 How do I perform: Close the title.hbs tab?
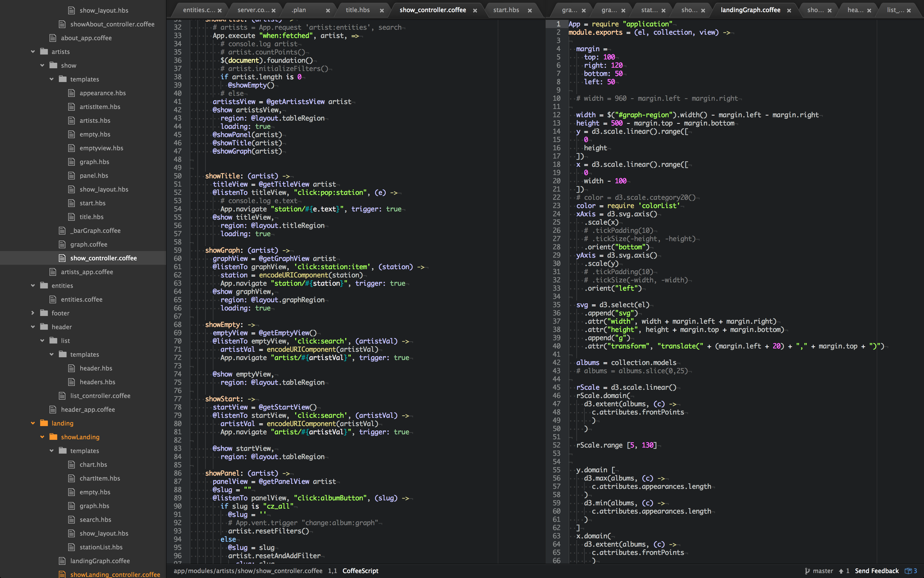381,11
